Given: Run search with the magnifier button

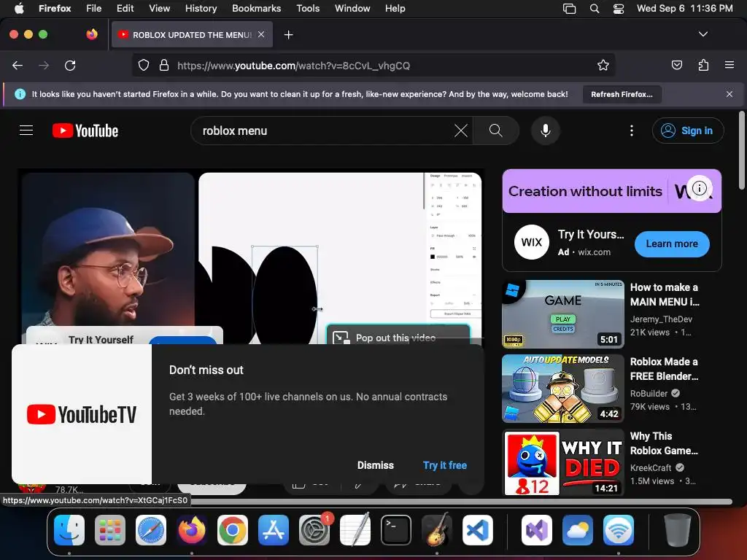Looking at the screenshot, I should (x=495, y=131).
